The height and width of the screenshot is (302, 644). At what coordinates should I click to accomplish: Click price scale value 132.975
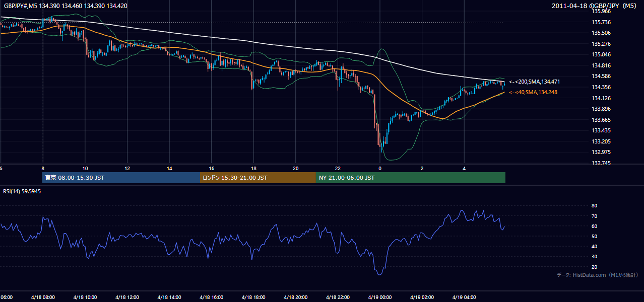tap(602, 153)
